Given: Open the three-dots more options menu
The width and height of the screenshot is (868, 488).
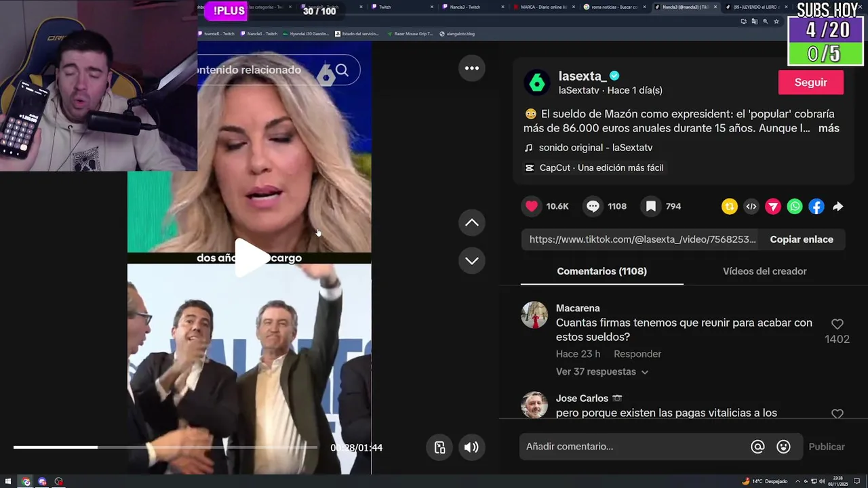Looking at the screenshot, I should 472,68.
